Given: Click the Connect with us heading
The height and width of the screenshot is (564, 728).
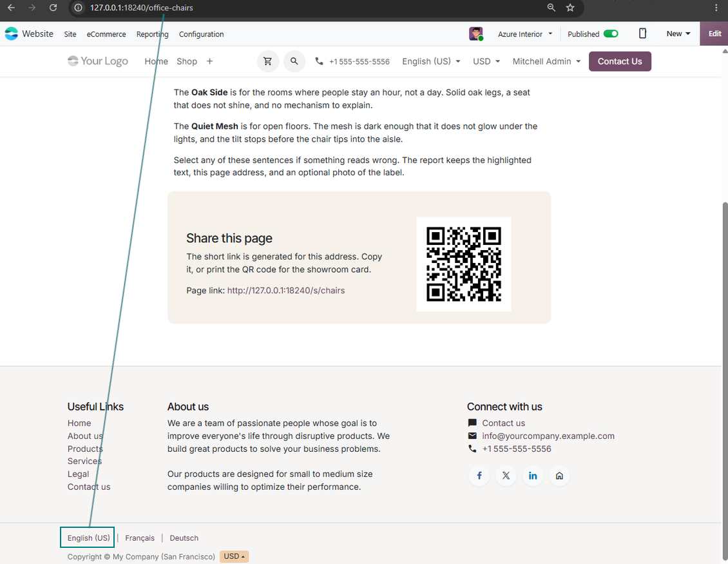Looking at the screenshot, I should pyautogui.click(x=504, y=407).
